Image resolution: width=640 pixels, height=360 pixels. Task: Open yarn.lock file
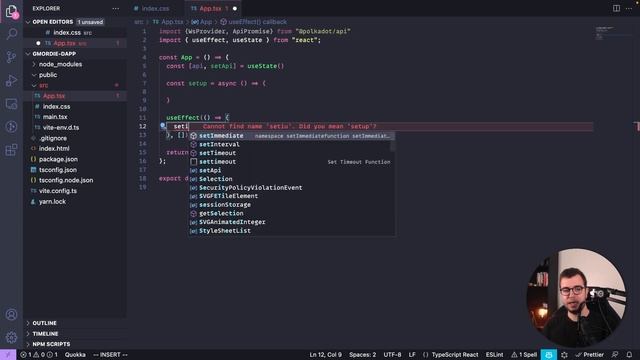52,202
